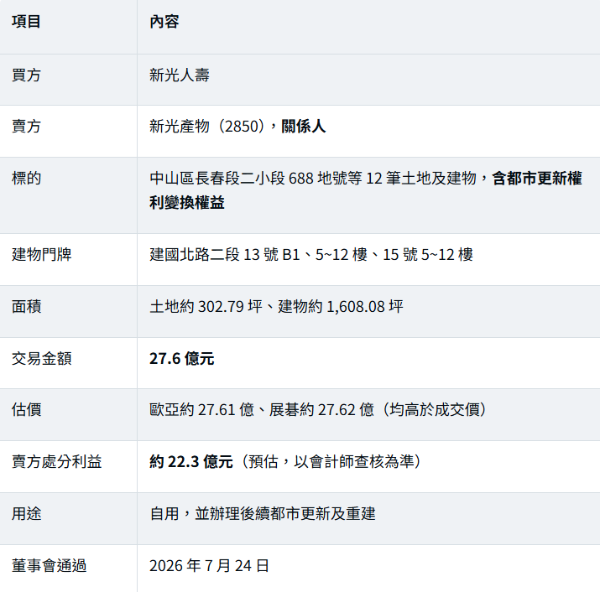Click the text '土地約 302.79 坪、建物約 1,608.08 坪'
Image resolution: width=600 pixels, height=592 pixels.
276,307
